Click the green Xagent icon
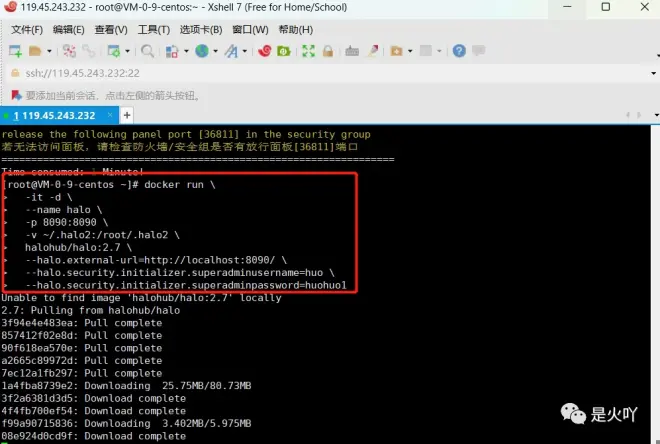The image size is (660, 444). pos(284,51)
